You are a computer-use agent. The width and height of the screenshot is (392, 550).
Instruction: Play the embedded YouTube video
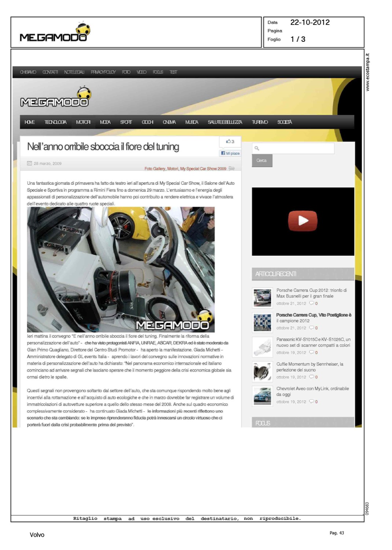pos(303,221)
